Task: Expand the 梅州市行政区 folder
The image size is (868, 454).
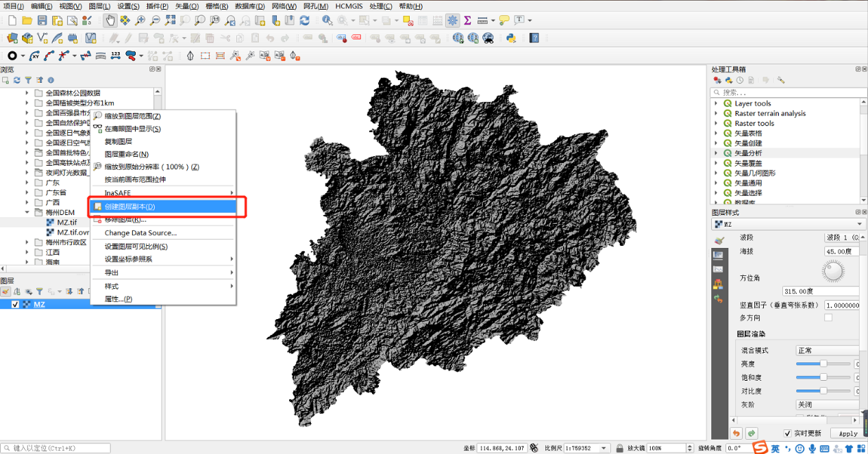Action: pyautogui.click(x=28, y=242)
